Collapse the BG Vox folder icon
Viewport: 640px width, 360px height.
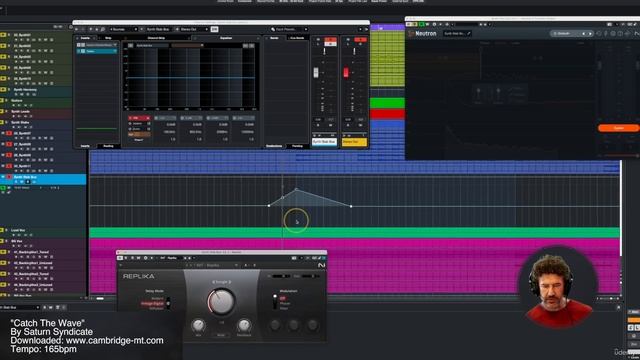7,241
